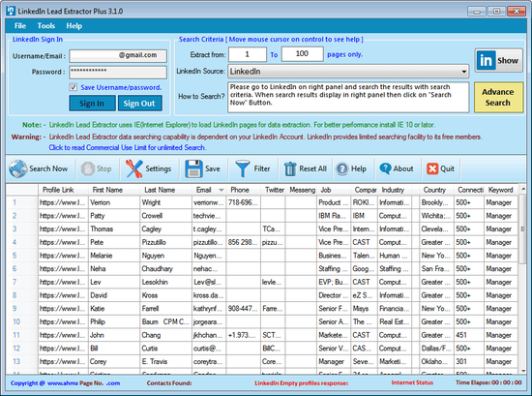Screen dimensions: 532x396
Task: Click the Profile Link column header
Action: point(63,190)
